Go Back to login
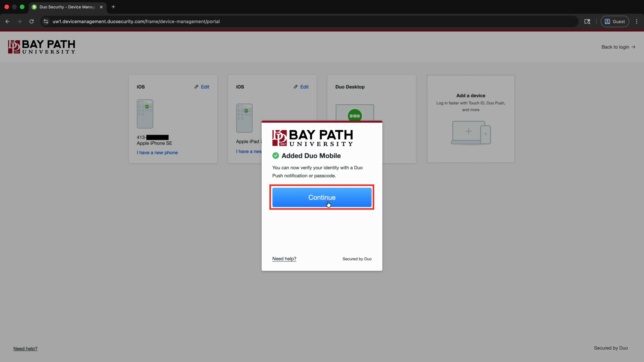Screen dimensions: 644x362 (618, 47)
